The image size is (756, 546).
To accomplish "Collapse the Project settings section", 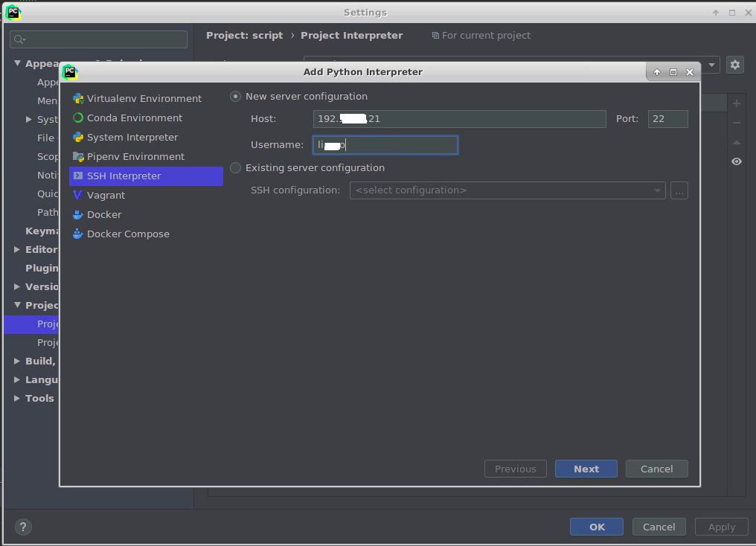I will [17, 304].
